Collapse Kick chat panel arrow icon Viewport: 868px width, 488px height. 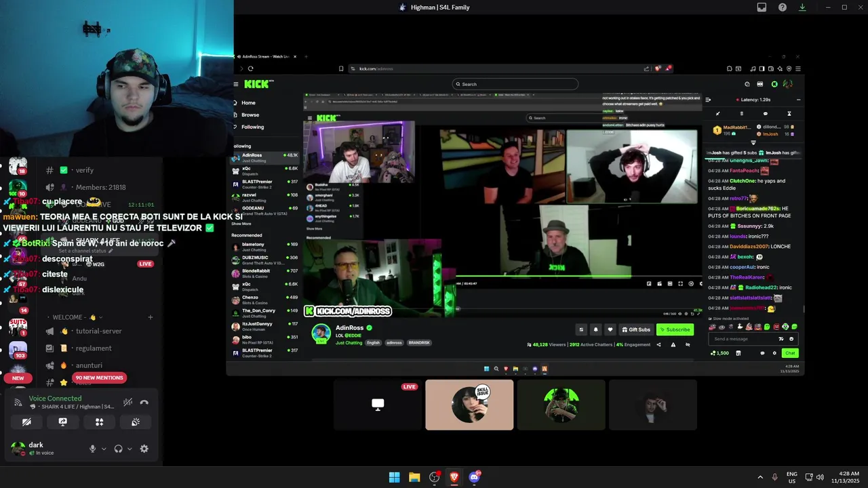pyautogui.click(x=708, y=100)
